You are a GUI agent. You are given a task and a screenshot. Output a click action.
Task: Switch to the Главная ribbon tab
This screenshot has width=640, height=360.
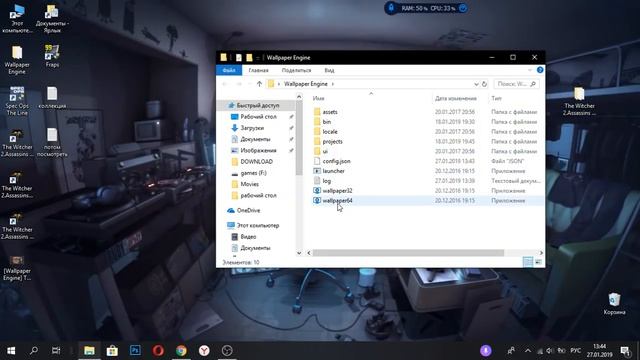click(x=258, y=70)
